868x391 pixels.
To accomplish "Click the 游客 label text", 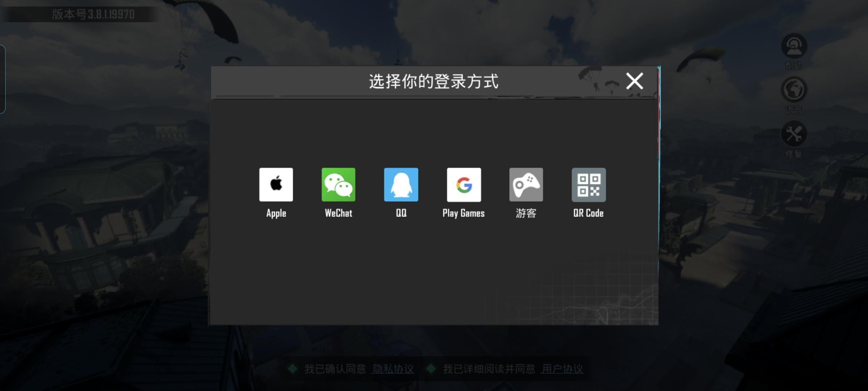I will (526, 213).
